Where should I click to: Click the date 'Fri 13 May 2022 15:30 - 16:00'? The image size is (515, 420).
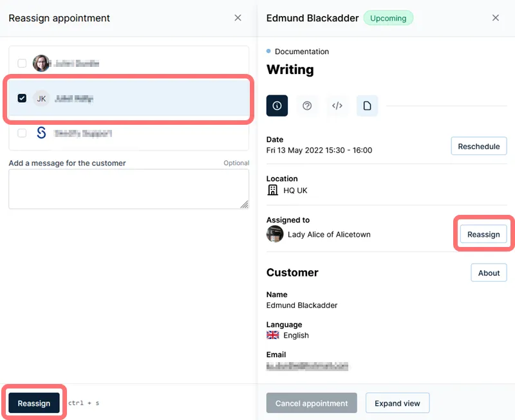coord(319,151)
